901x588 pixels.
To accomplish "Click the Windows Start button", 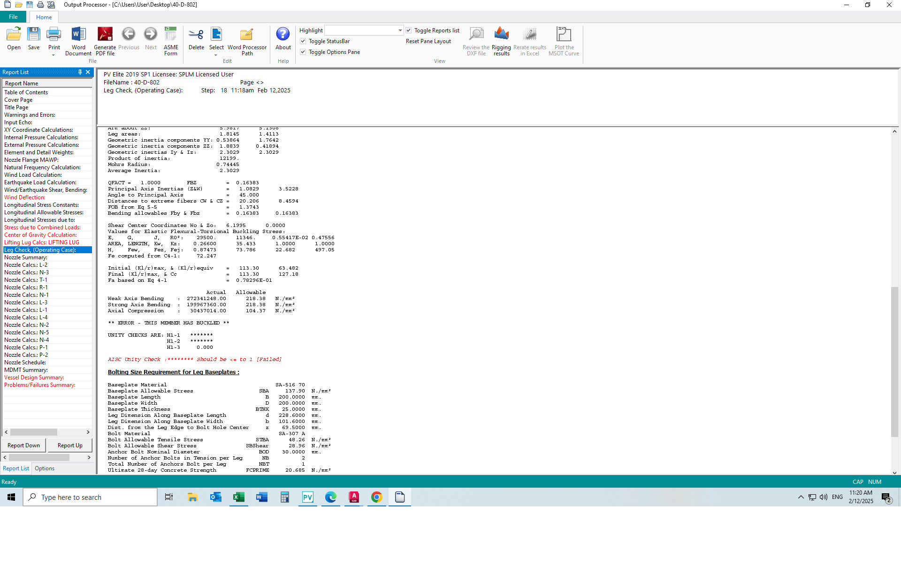I will (x=11, y=497).
